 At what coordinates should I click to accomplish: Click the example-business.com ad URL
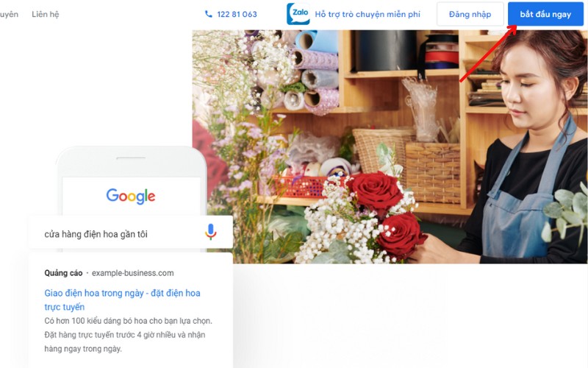coord(133,273)
